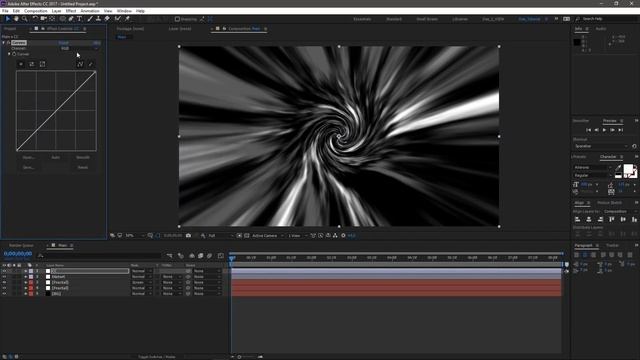Select the Clone Stamp tool
Image resolution: width=640 pixels, height=360 pixels.
click(x=98, y=19)
